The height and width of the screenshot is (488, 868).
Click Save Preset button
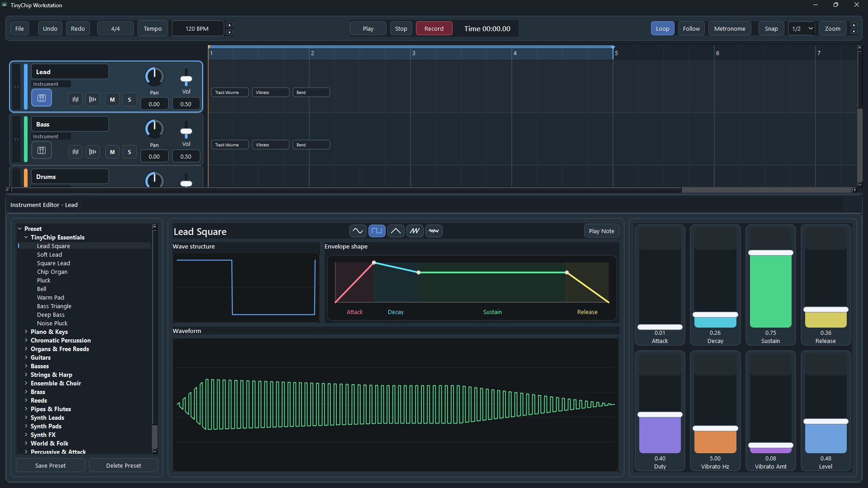(51, 465)
